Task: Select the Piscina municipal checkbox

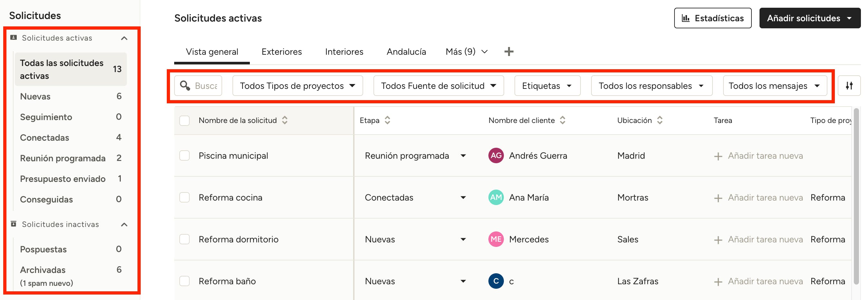Action: tap(184, 155)
